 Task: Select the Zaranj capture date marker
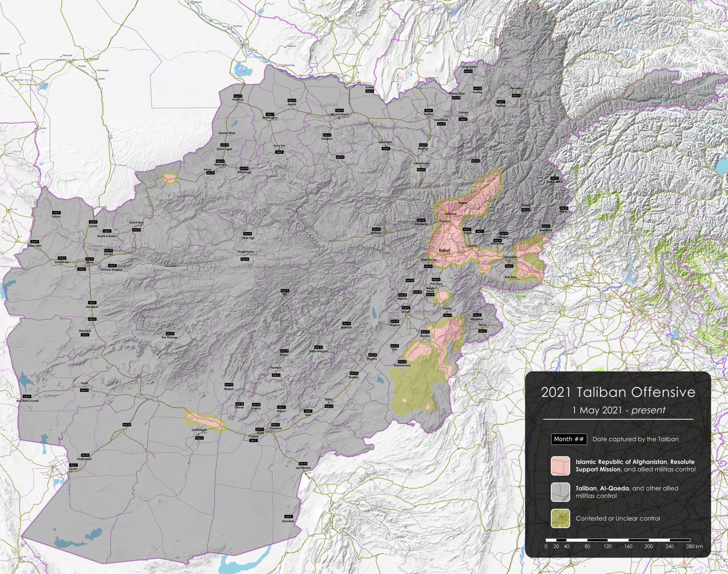[x=74, y=465]
